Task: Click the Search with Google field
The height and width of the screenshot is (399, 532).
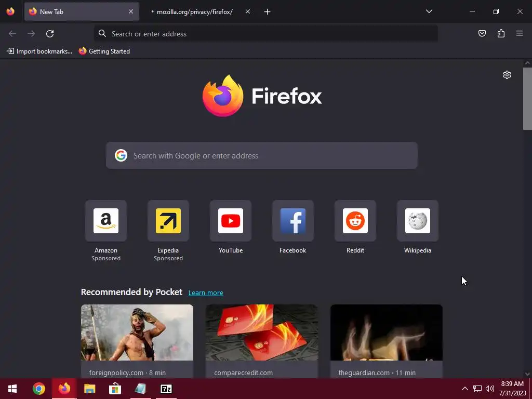Action: 262,155
